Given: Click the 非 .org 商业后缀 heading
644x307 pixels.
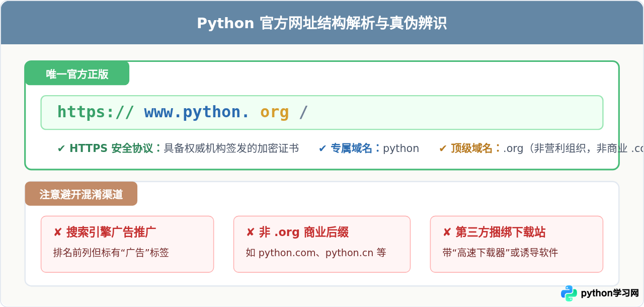Looking at the screenshot, I should click(304, 233).
